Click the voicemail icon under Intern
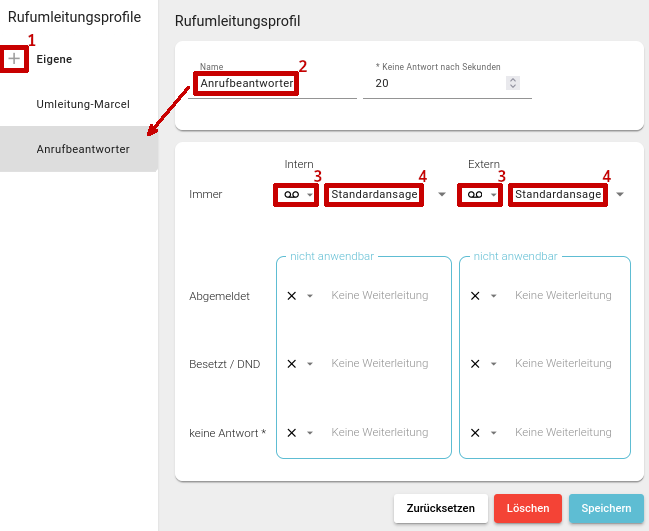Viewport: 649px width, 531px height. tap(290, 194)
